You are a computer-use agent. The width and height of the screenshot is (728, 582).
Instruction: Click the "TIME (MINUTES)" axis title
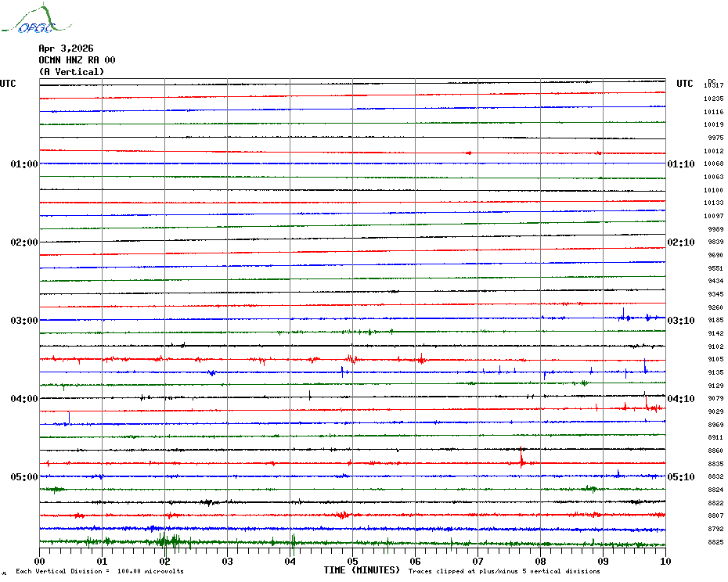(x=362, y=570)
